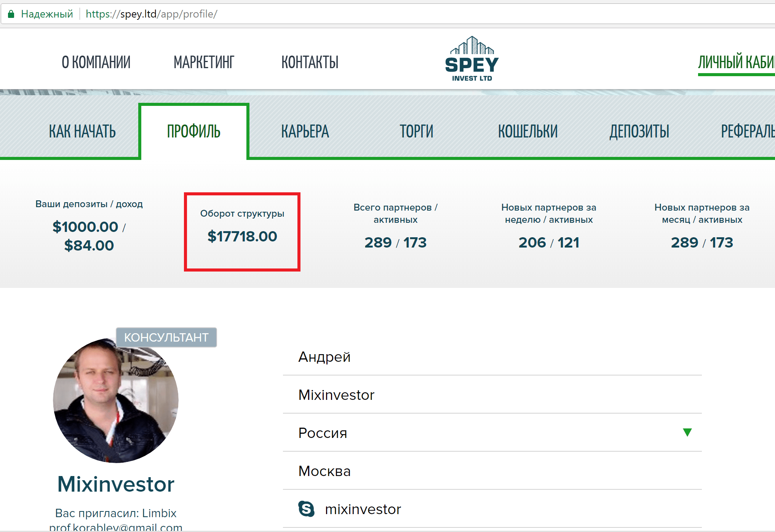Click the Надежный secure label
The width and height of the screenshot is (775, 532).
47,14
